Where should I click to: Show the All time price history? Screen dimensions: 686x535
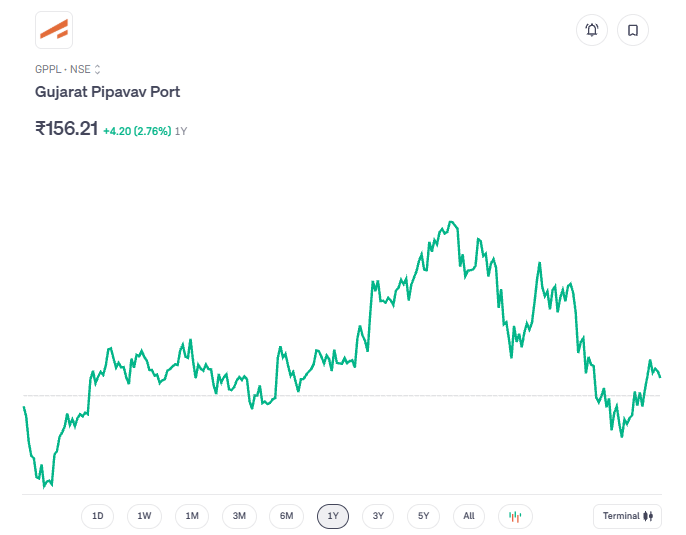point(469,516)
